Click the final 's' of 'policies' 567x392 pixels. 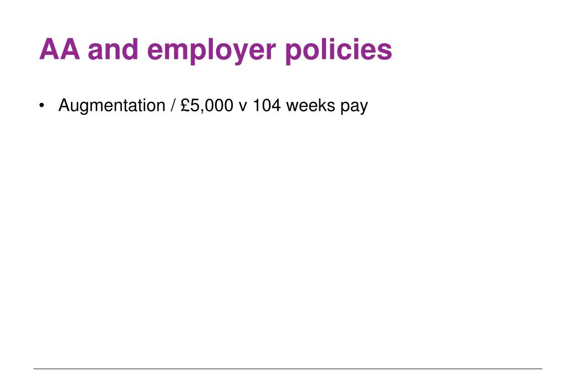[385, 51]
